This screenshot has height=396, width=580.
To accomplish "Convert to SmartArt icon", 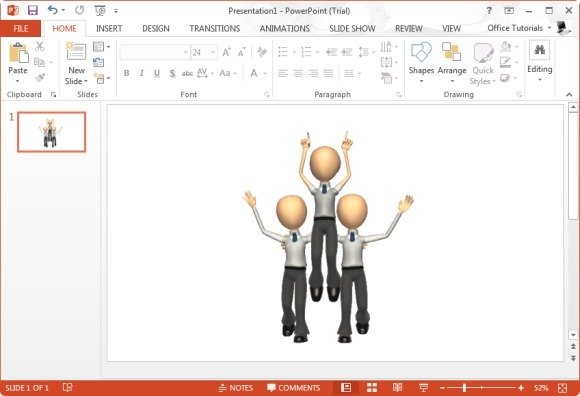I will [389, 78].
